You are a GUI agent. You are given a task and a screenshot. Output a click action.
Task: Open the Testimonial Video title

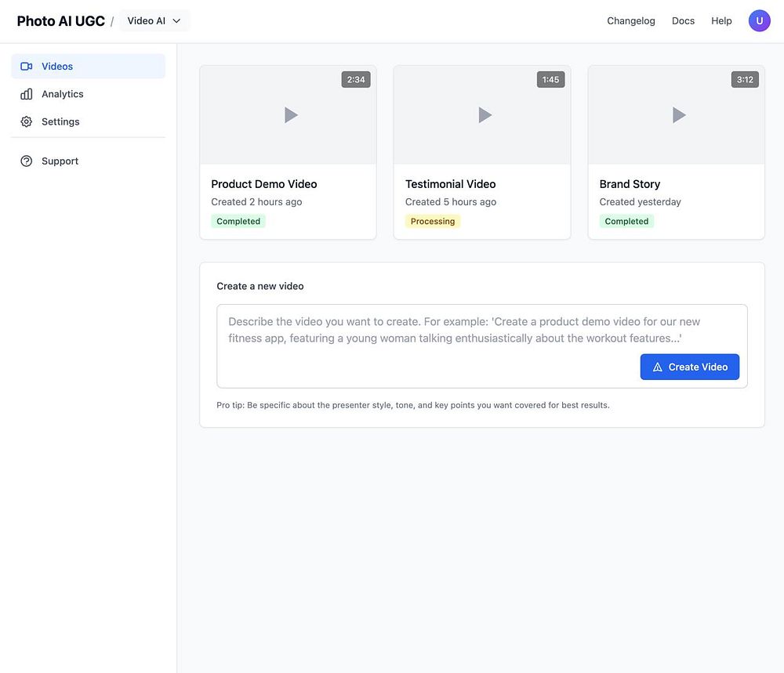click(451, 184)
